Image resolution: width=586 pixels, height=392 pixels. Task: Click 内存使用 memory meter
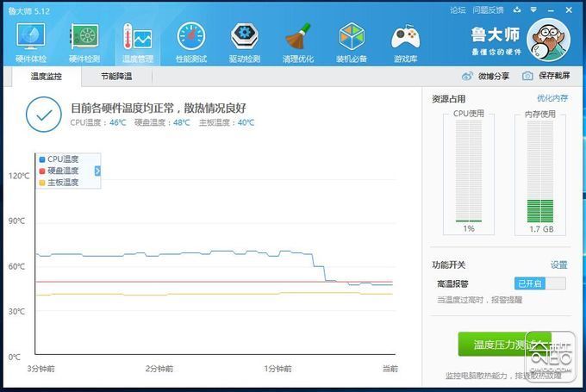(540, 171)
